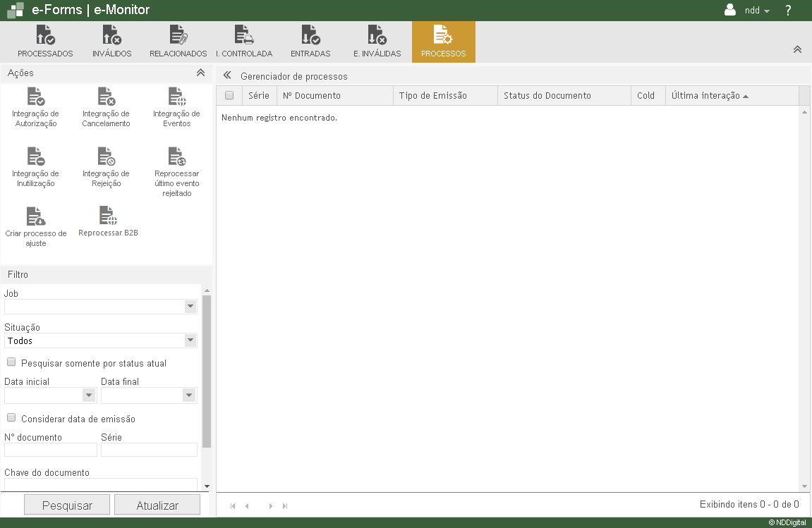Enable Pesquisar somente por status atual
This screenshot has width=812, height=528.
[11, 362]
